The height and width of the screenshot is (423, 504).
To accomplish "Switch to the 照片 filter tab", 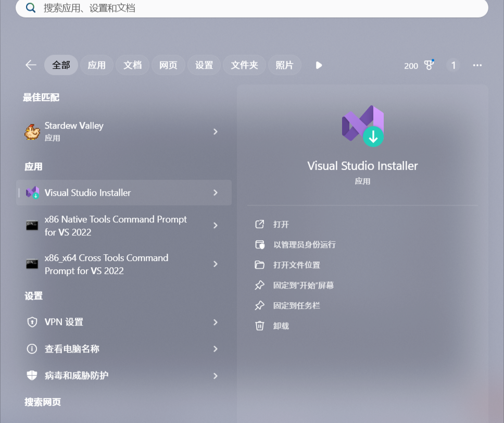I will point(284,65).
